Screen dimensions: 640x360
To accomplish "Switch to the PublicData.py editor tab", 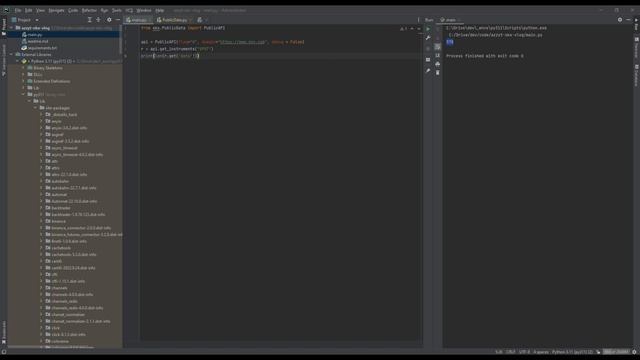I will coord(174,20).
